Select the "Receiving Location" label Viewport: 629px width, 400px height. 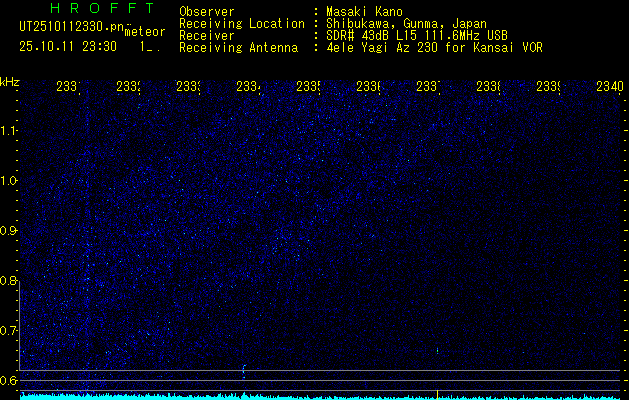(x=242, y=24)
